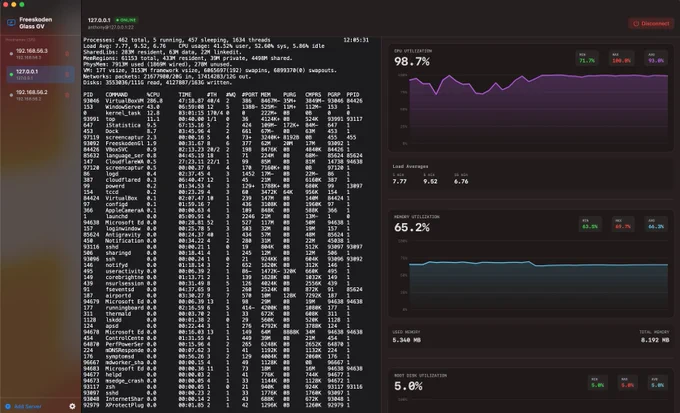Click the Freeskoden Glass GV app logo
The image size is (680, 413).
click(x=11, y=23)
